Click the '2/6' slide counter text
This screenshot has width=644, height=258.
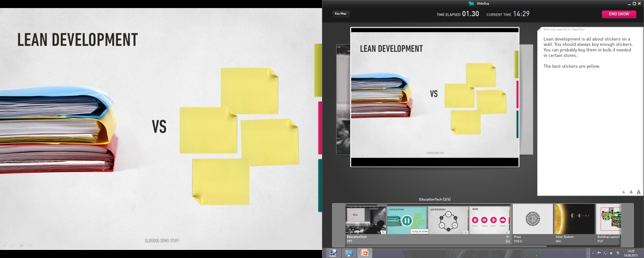(508, 241)
